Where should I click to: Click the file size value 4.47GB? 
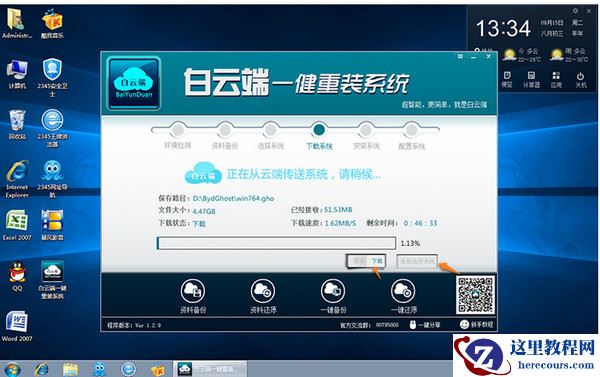(x=204, y=211)
